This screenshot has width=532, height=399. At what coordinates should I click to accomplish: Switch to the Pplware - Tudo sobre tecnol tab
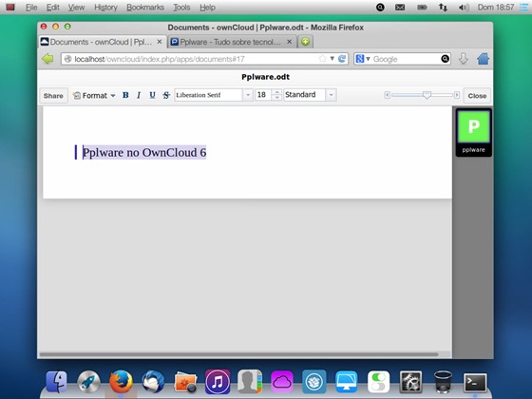232,42
